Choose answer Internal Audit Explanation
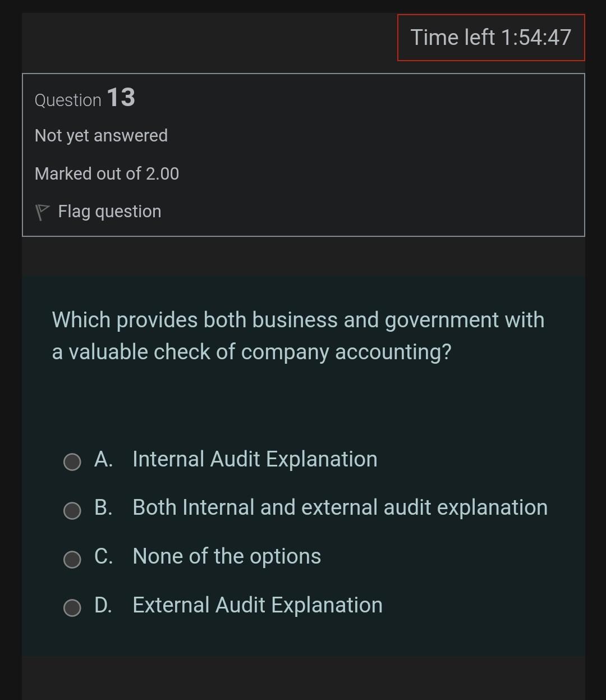The image size is (606, 700). 255,459
